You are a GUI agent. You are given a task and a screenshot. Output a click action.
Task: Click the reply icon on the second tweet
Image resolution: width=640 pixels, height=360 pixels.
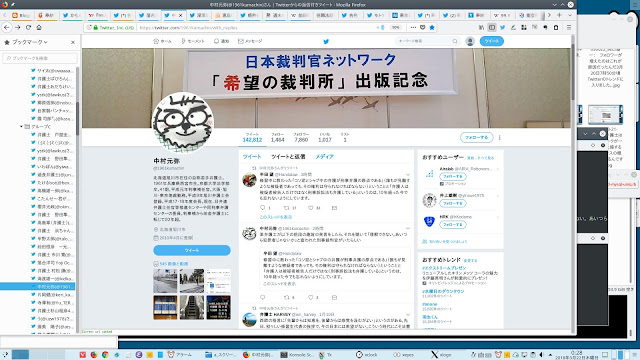[262, 298]
